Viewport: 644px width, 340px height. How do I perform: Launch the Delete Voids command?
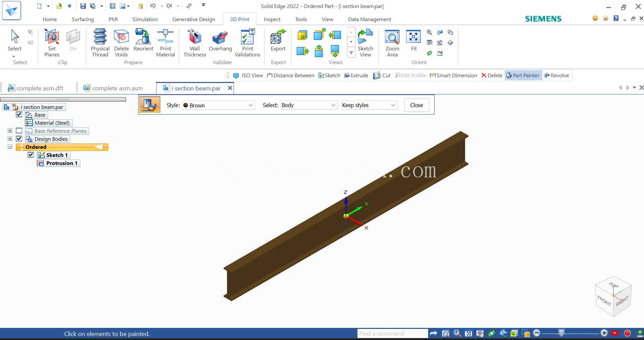coord(121,43)
